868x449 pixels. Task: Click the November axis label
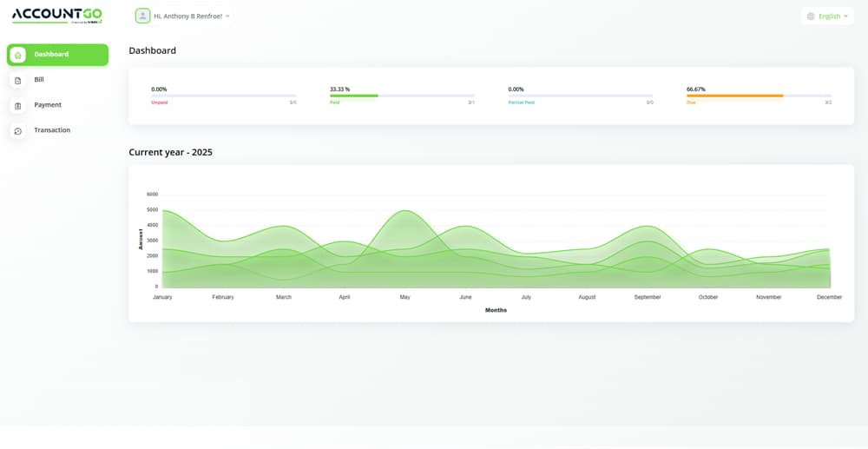[x=769, y=297]
